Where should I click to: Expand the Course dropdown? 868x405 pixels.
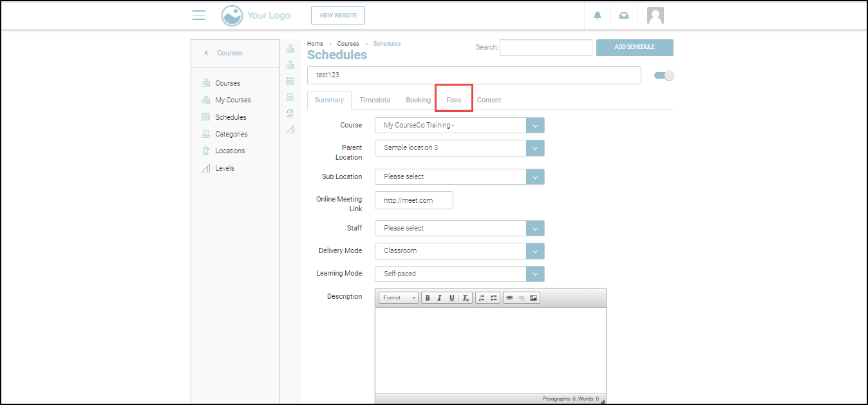534,126
